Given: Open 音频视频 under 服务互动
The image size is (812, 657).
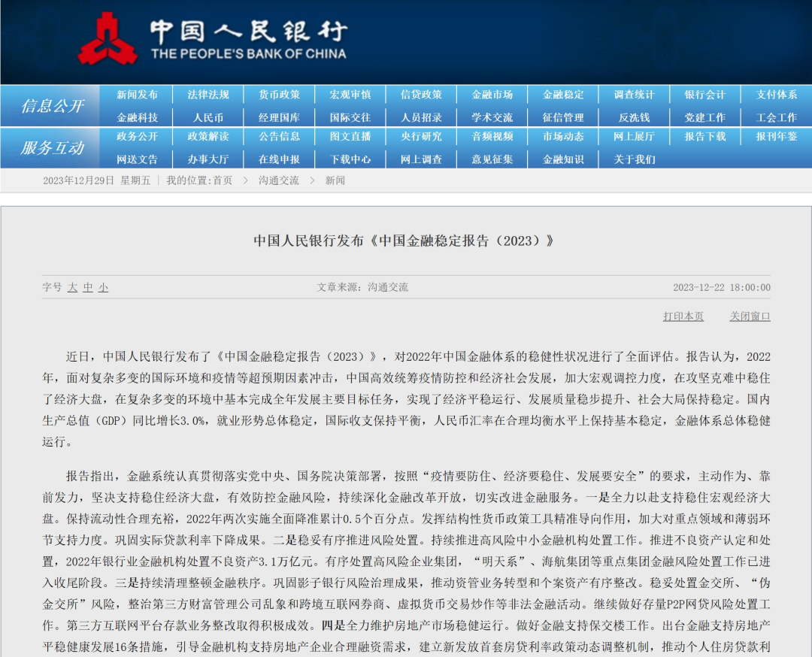Looking at the screenshot, I should pos(492,137).
